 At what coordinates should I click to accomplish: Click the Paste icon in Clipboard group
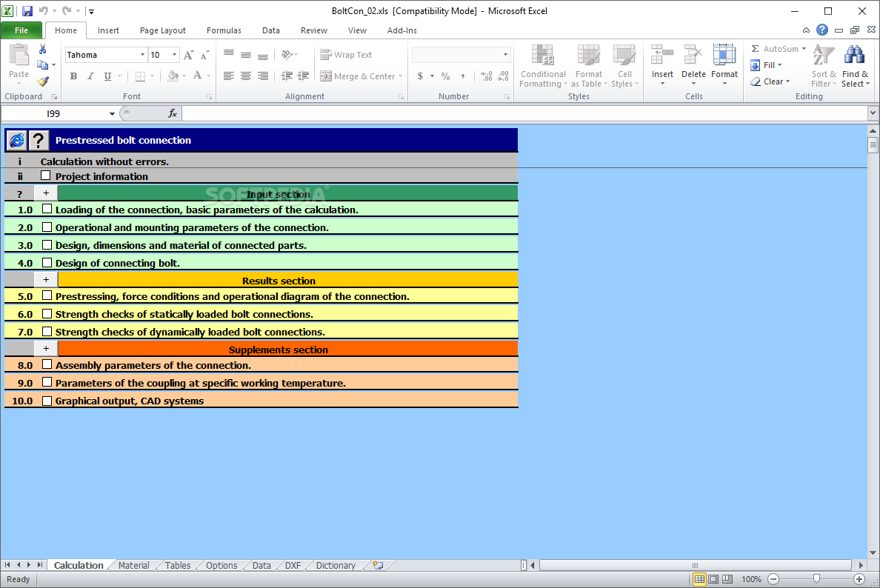[x=19, y=56]
